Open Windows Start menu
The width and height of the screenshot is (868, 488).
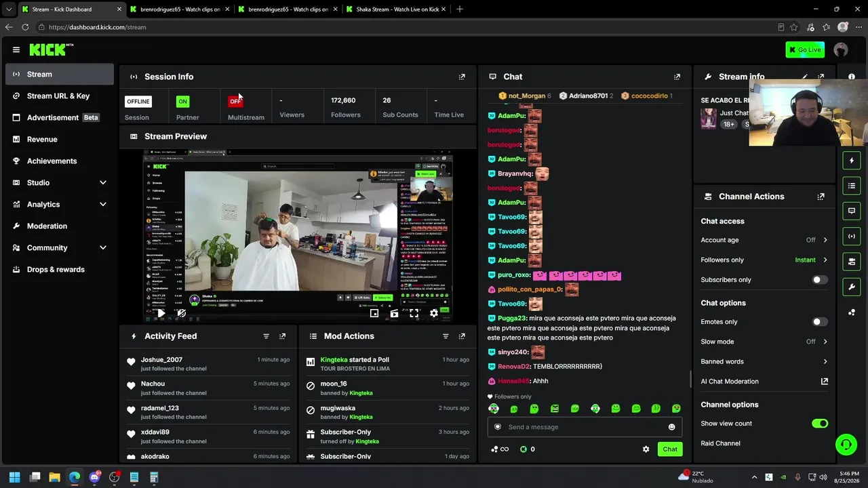15,477
